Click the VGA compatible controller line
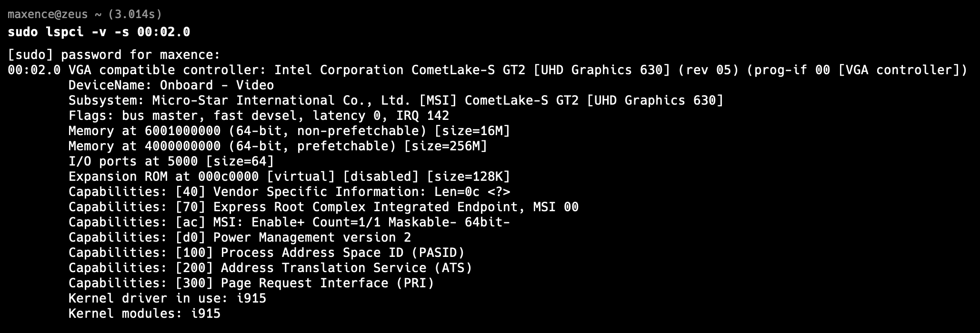This screenshot has width=980, height=333. [x=488, y=70]
